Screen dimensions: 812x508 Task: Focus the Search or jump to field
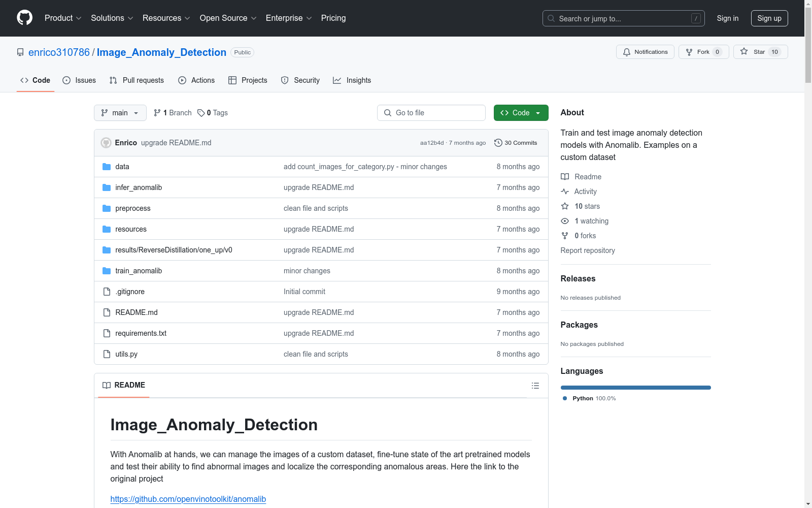[624, 18]
